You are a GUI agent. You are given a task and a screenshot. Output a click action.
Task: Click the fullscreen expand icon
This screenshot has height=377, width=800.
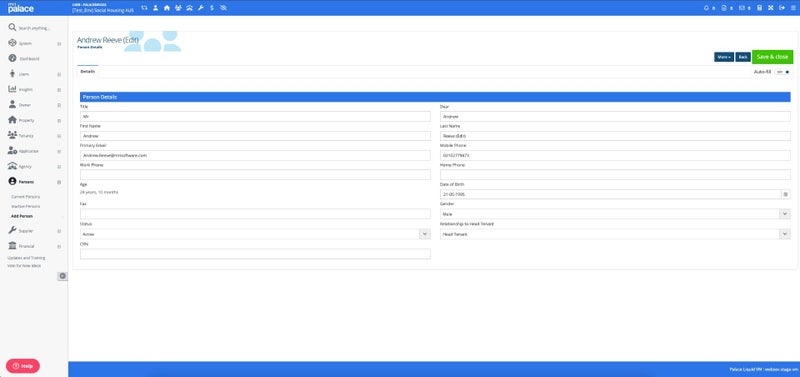(x=771, y=8)
